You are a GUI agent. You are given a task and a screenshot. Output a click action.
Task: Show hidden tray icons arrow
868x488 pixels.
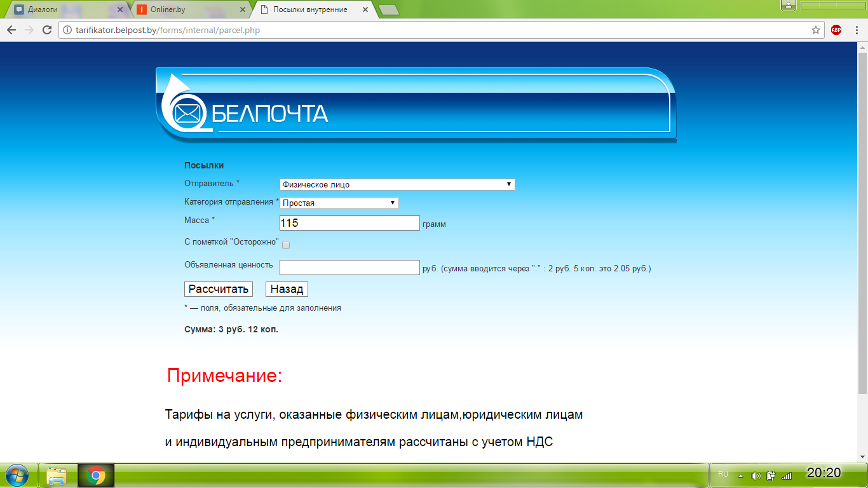pyautogui.click(x=740, y=475)
